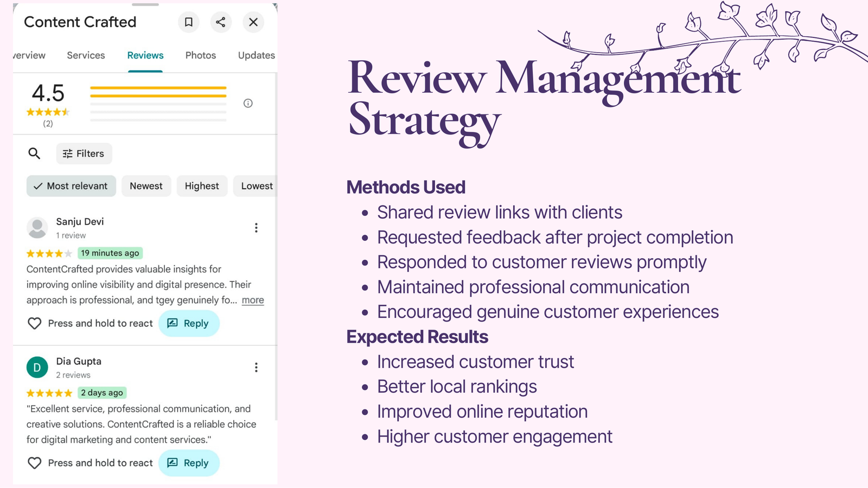Image resolution: width=868 pixels, height=488 pixels.
Task: React to Sanju Devi's review with heart
Action: 35,323
